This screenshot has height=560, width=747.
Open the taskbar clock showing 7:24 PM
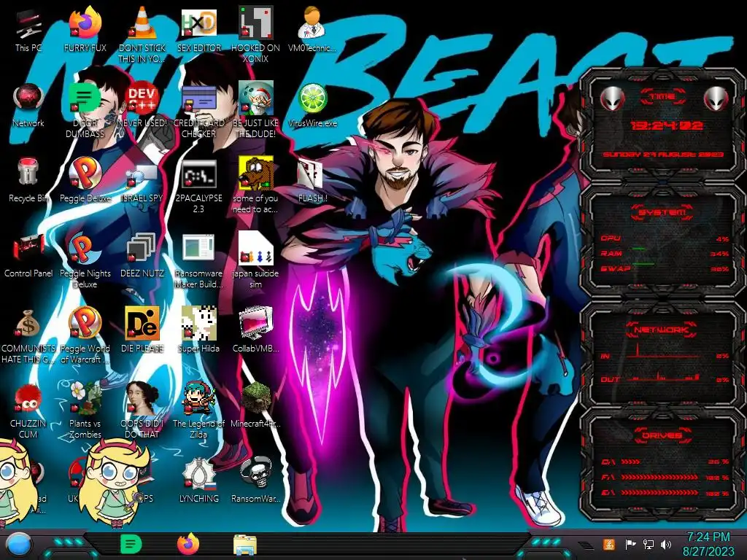tap(708, 544)
